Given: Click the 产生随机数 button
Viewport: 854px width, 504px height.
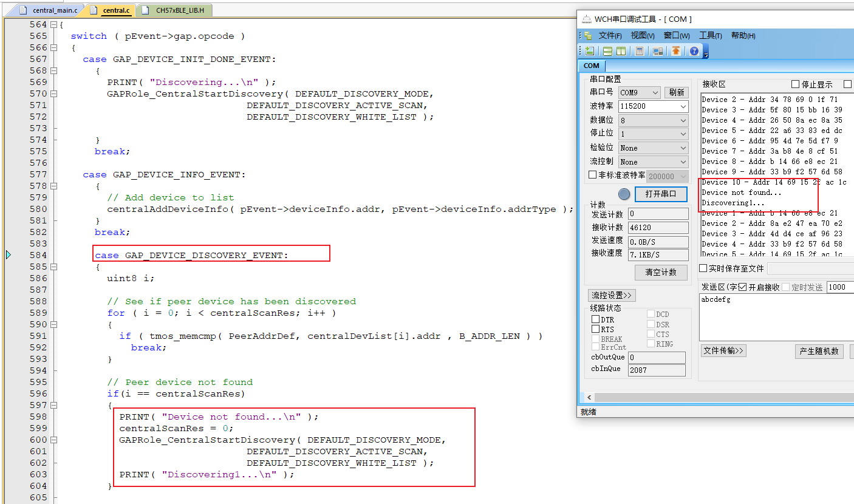Looking at the screenshot, I should [x=819, y=351].
